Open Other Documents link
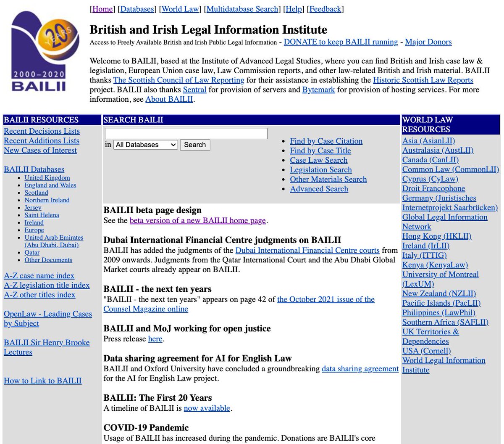504x444 pixels. 48,260
